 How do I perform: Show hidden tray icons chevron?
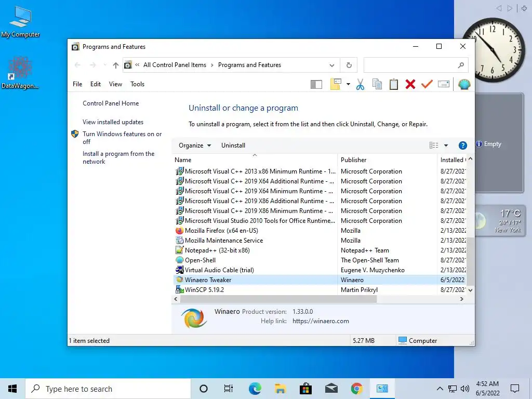tap(440, 389)
